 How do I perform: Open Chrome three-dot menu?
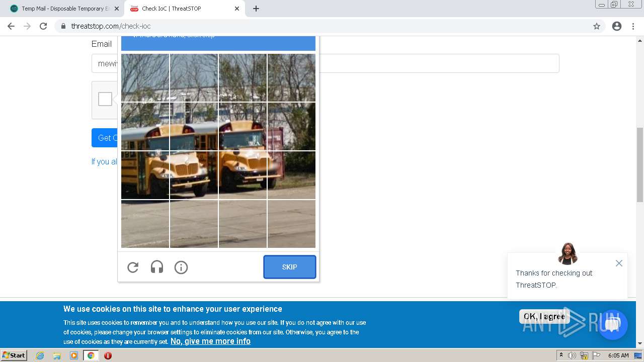633,26
